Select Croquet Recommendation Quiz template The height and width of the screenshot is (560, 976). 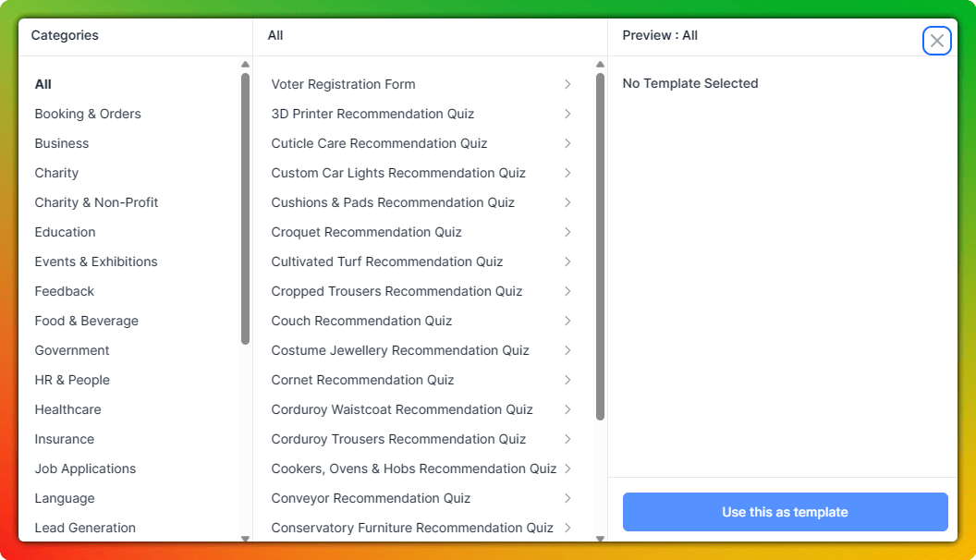coord(366,232)
